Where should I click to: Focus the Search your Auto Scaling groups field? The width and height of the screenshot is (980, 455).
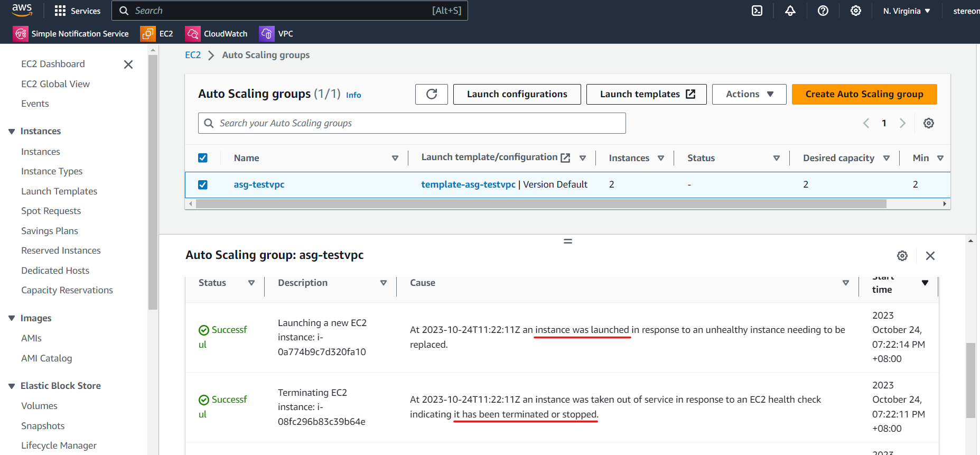(412, 123)
